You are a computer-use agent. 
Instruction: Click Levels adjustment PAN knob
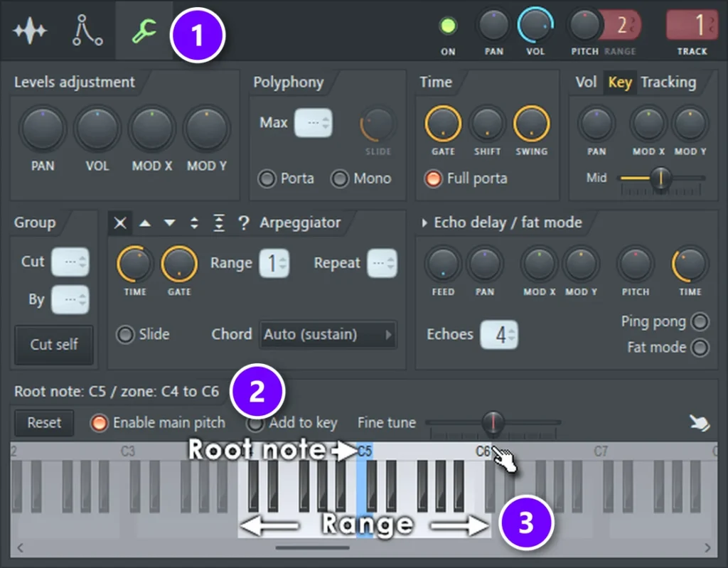point(43,129)
